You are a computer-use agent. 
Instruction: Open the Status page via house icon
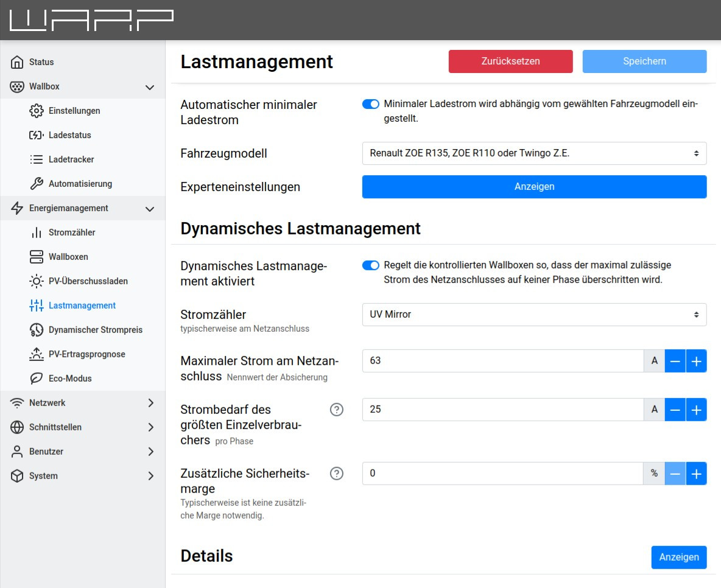pyautogui.click(x=18, y=62)
